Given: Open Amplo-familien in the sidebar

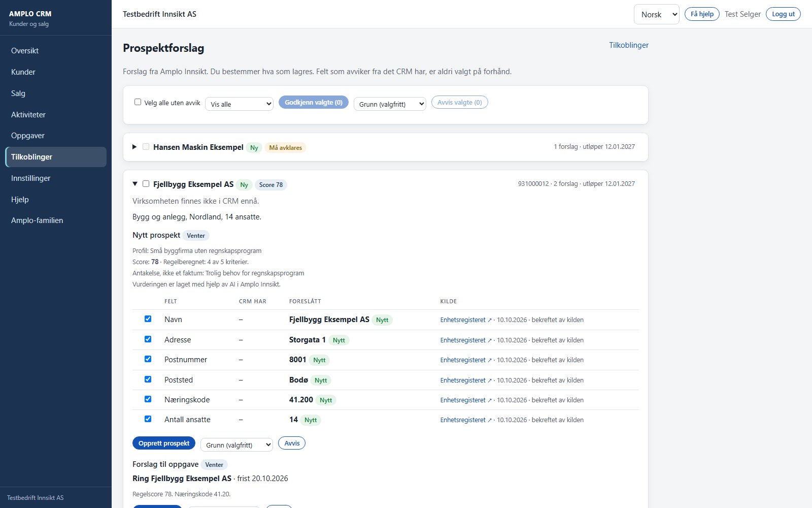Looking at the screenshot, I should [x=56, y=220].
